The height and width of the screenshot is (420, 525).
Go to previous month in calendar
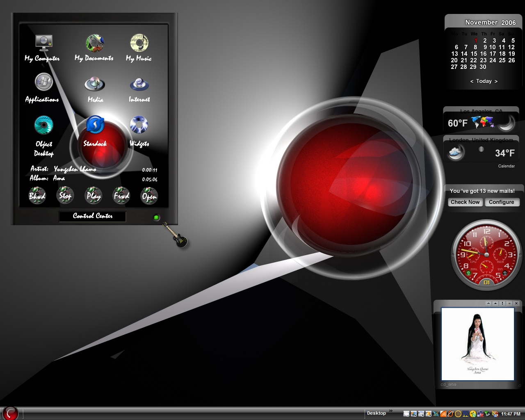tap(472, 81)
